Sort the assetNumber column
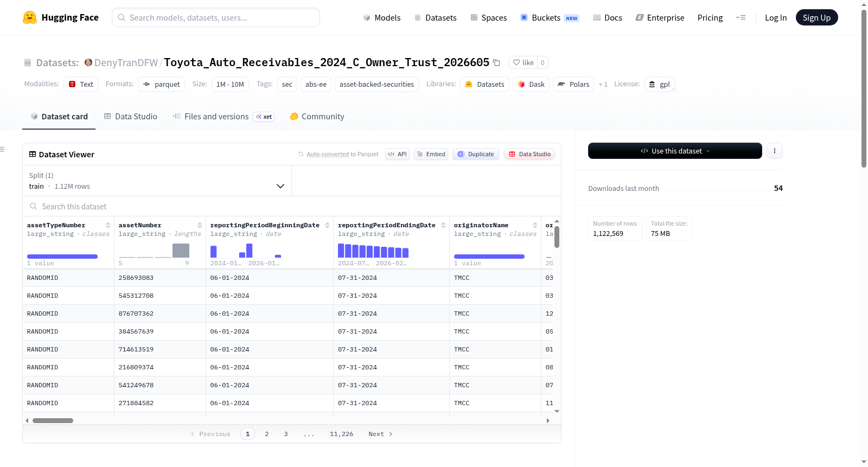Screen dimensions: 868x467 pos(200,225)
